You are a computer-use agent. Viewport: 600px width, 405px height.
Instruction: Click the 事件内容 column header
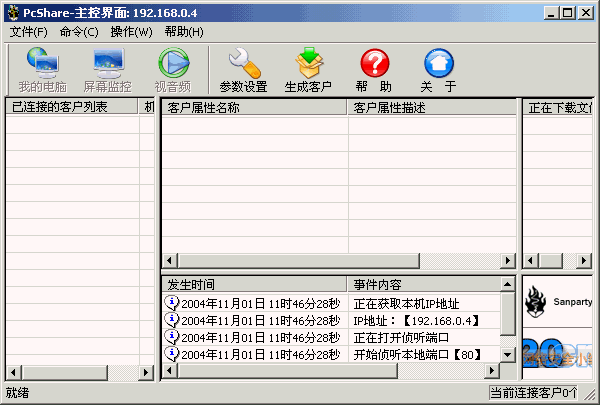click(x=423, y=285)
